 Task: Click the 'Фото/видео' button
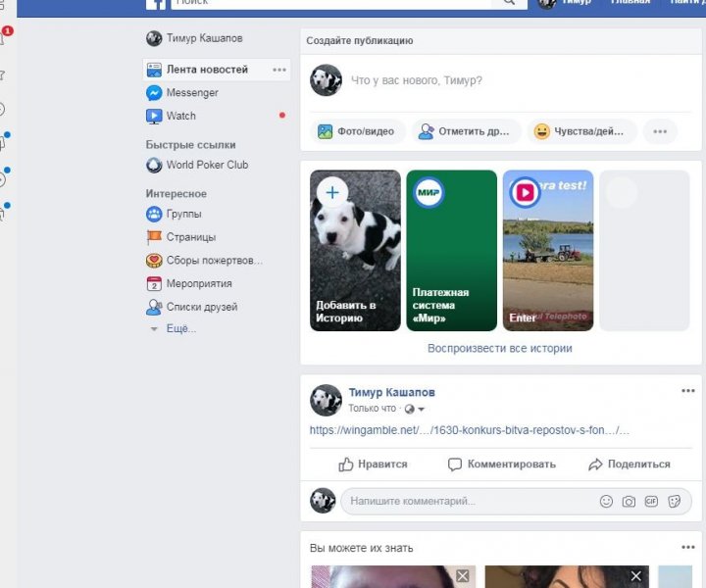(x=357, y=131)
